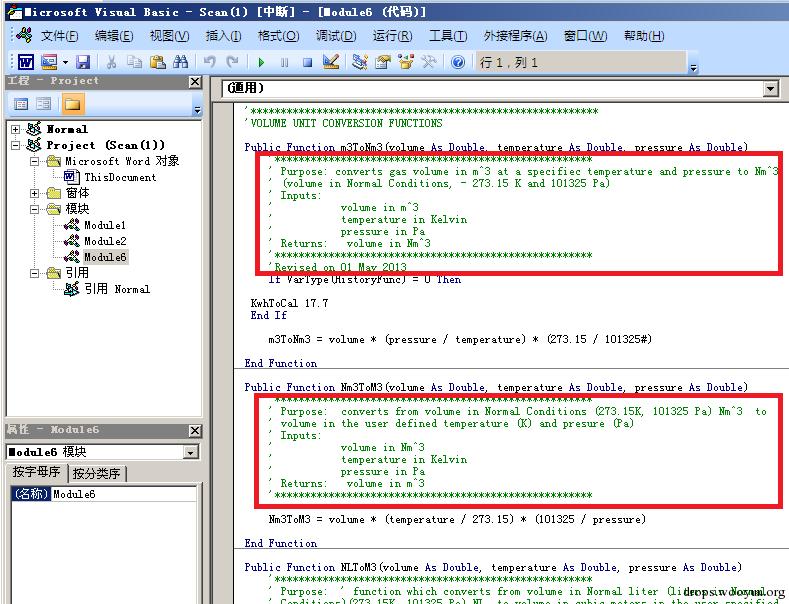Open the (通用) object dropdown arrow
This screenshot has width=789, height=604.
[x=770, y=89]
